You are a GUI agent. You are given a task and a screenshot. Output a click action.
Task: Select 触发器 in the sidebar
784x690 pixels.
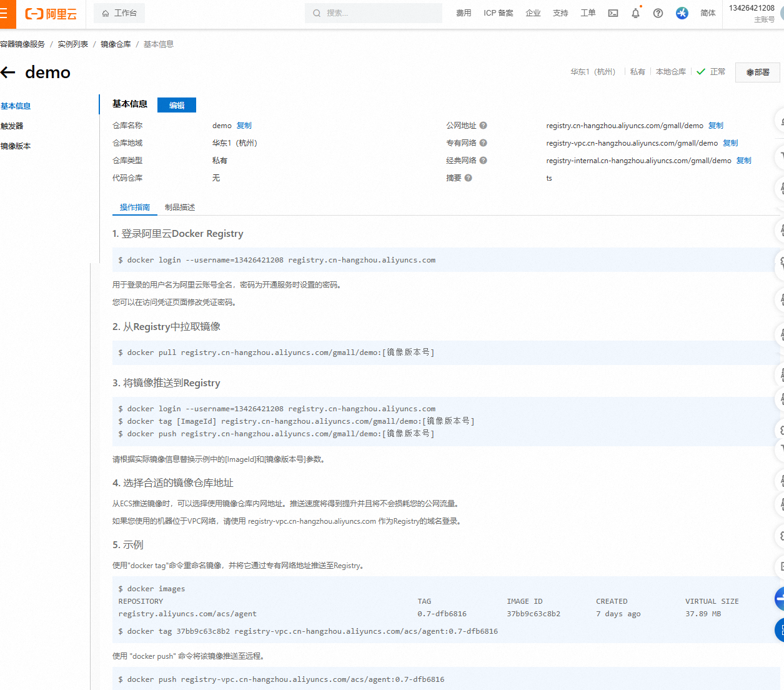tap(12, 126)
